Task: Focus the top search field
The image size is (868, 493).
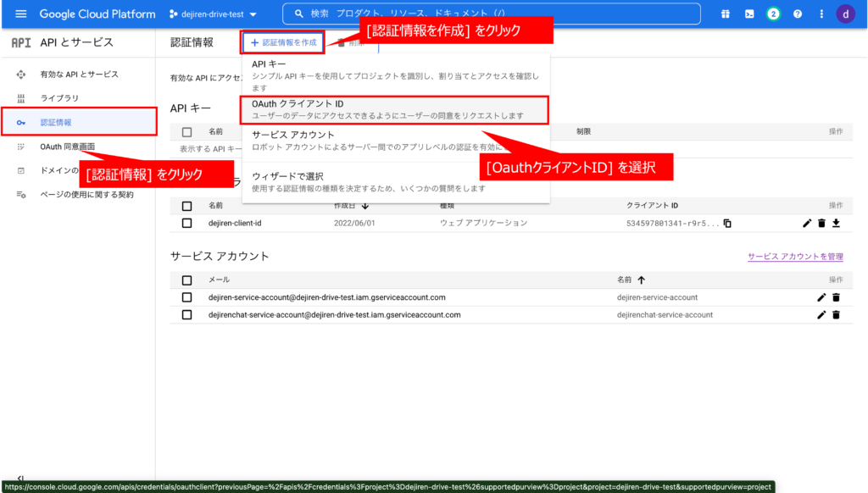Action: [x=492, y=14]
